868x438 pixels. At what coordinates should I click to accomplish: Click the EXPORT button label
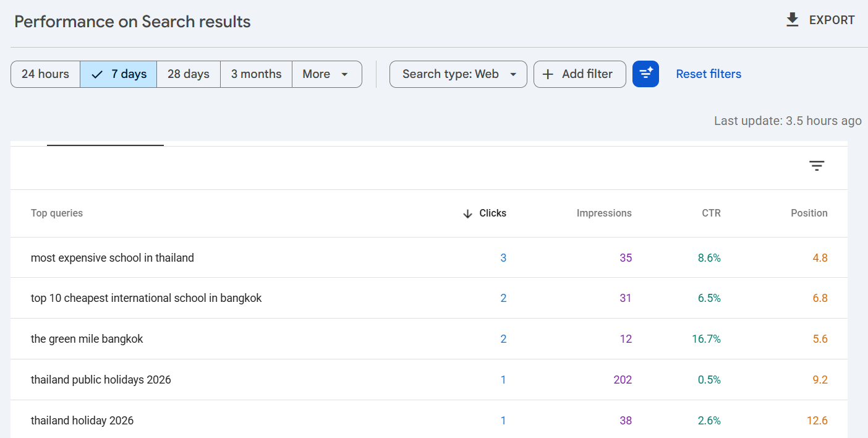pyautogui.click(x=832, y=20)
